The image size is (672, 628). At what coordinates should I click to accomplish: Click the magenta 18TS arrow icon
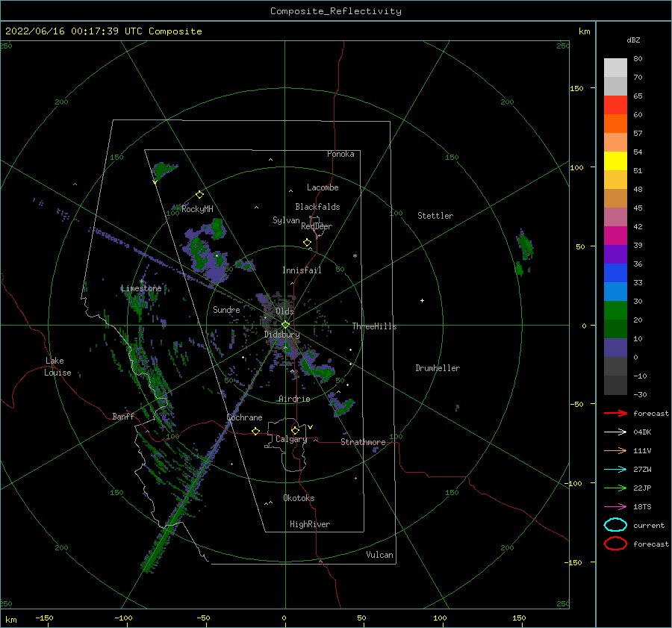pos(615,507)
